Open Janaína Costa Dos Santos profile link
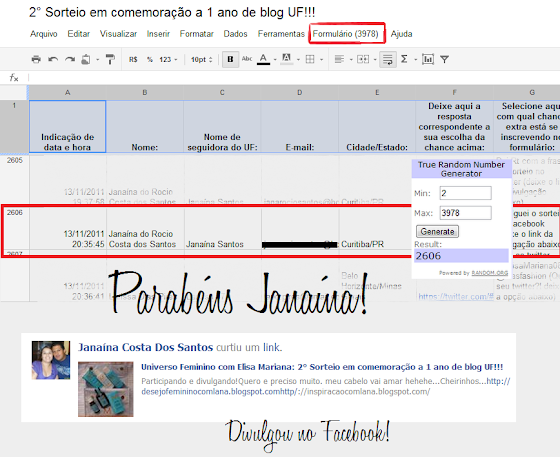Image resolution: width=560 pixels, height=457 pixels. (145, 347)
